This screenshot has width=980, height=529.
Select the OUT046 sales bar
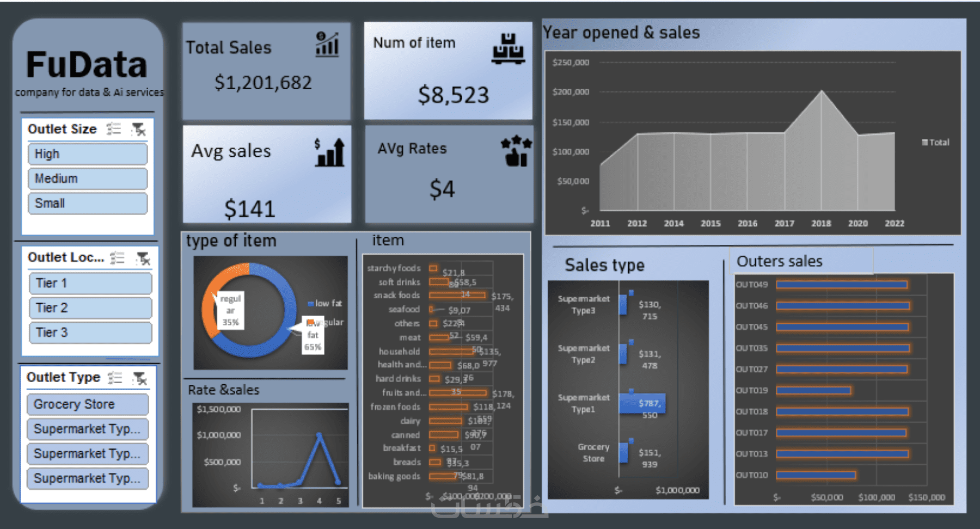(843, 306)
